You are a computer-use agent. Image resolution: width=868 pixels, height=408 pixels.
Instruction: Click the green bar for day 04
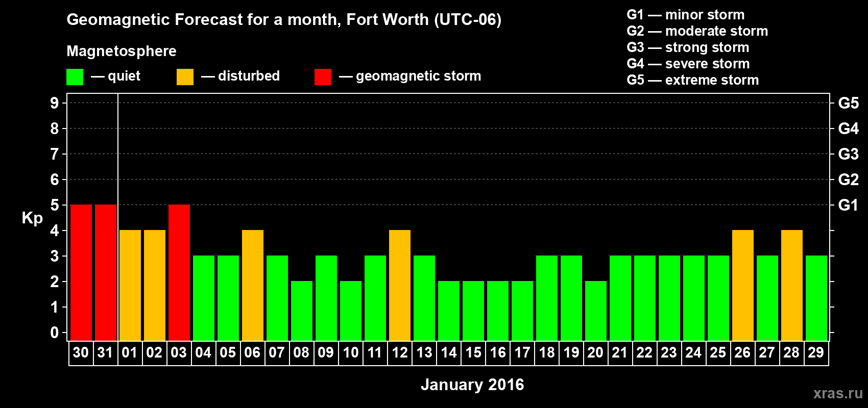click(204, 298)
